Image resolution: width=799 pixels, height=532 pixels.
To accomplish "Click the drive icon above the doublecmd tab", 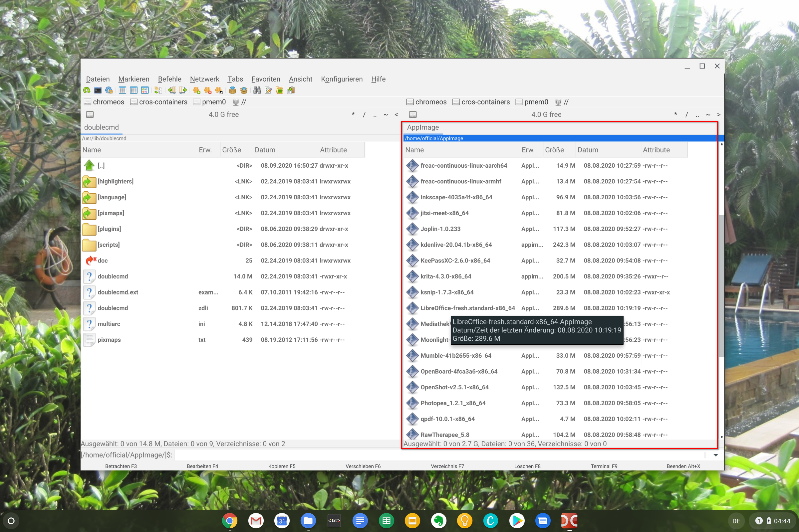I will pos(90,115).
